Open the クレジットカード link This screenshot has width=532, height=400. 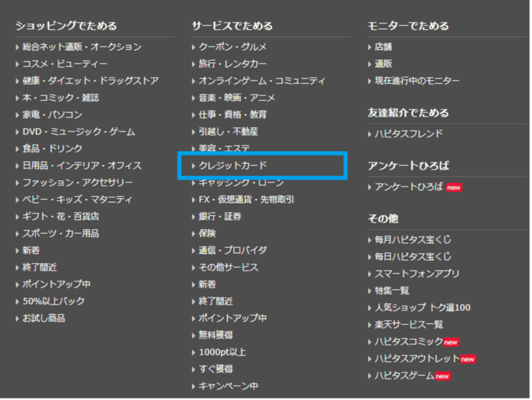pos(233,166)
